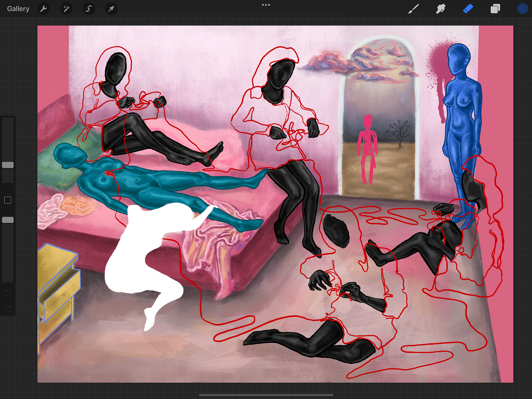
Task: Tap the three-dot multitasking menu
Action: click(x=266, y=5)
